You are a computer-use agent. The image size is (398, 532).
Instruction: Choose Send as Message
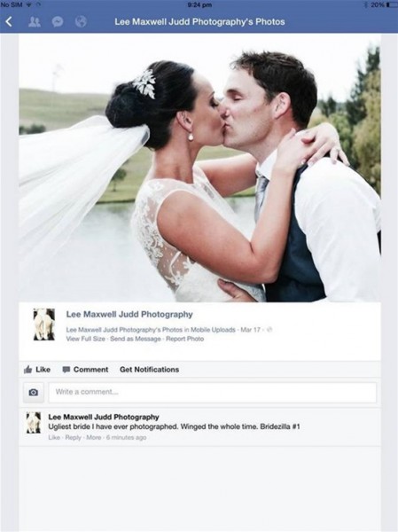coord(136,339)
